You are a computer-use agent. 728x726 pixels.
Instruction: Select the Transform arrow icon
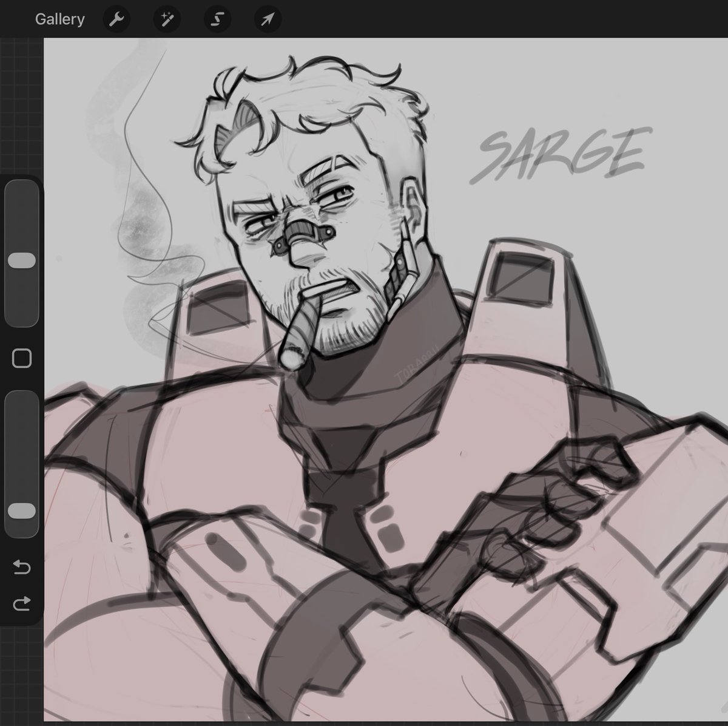[x=266, y=18]
